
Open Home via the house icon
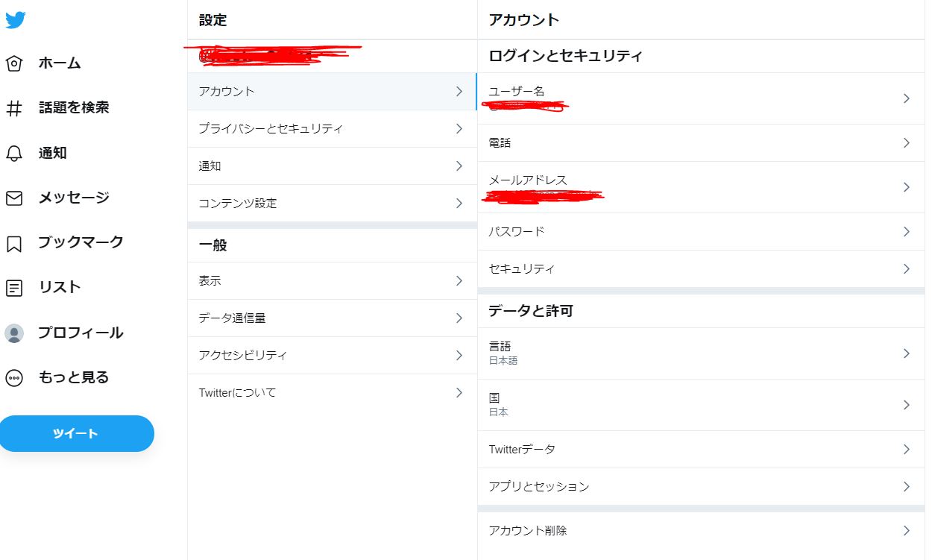pos(14,63)
